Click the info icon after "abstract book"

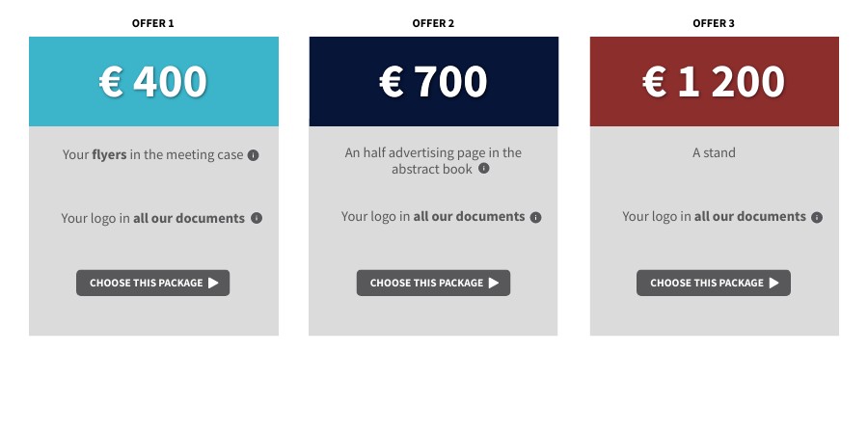click(484, 168)
